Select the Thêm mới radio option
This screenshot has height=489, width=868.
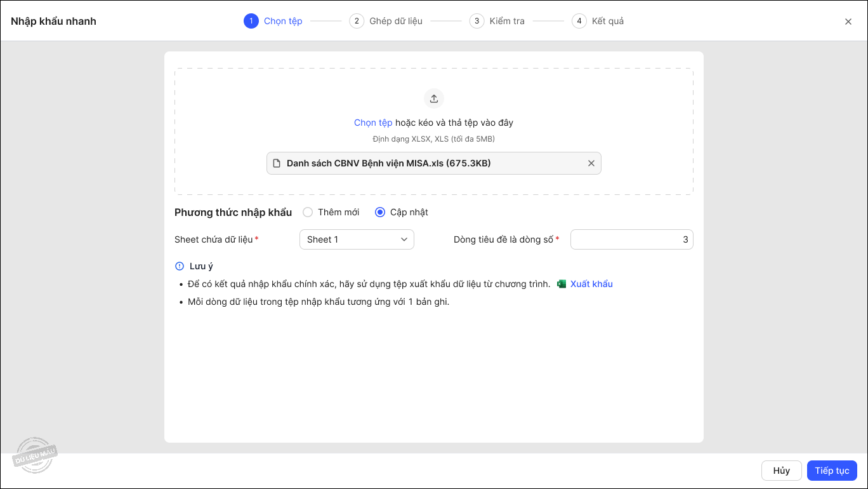(x=308, y=212)
